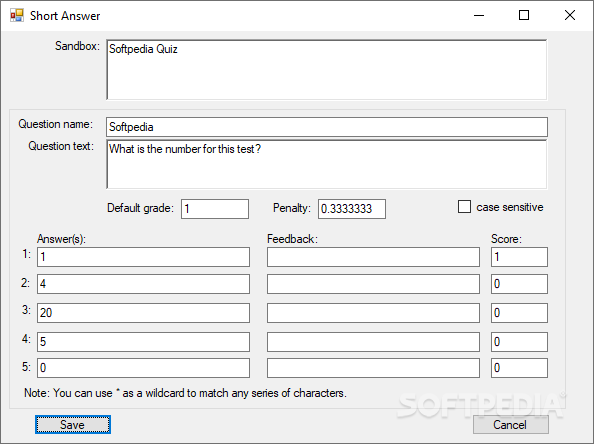Click the wildcard note text
This screenshot has height=444, width=594.
185,393
